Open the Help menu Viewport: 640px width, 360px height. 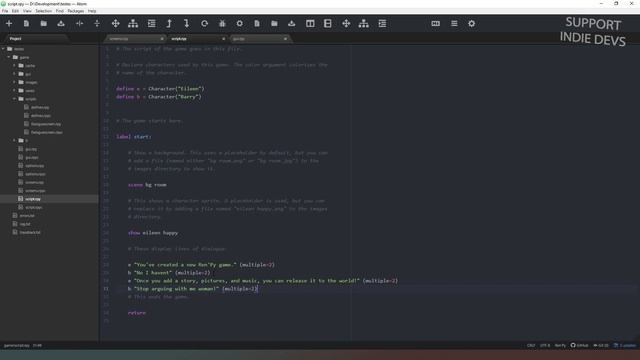pos(92,11)
